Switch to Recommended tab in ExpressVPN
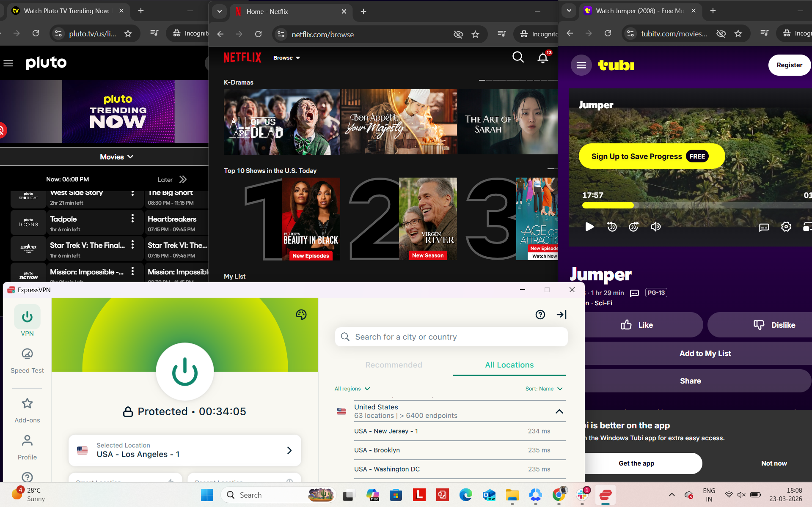The image size is (812, 507). [x=394, y=365]
